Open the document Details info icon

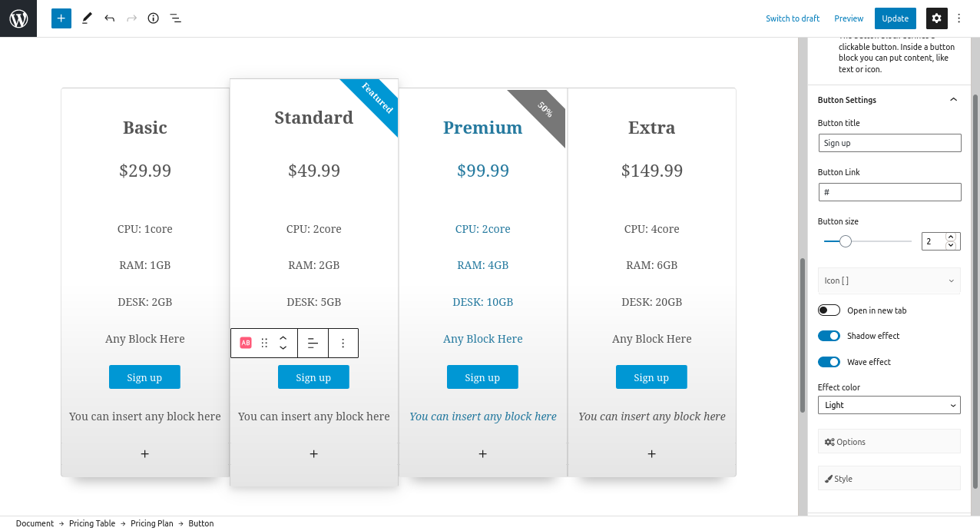154,18
